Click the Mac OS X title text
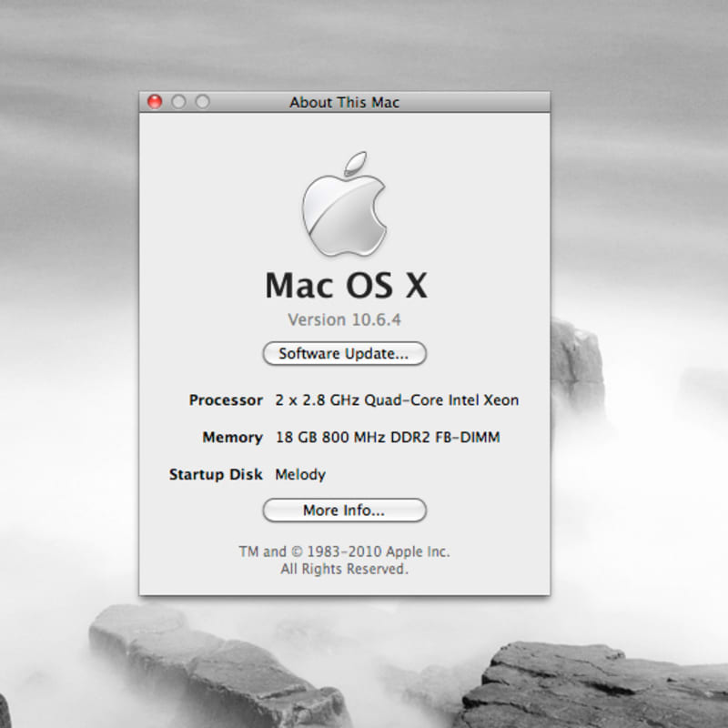 pyautogui.click(x=345, y=286)
